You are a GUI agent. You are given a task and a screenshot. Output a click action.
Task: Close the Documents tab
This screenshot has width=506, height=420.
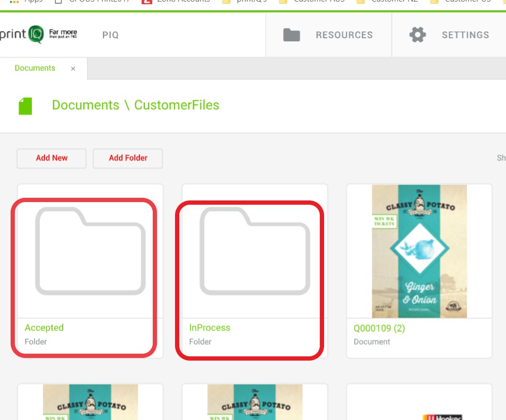(73, 68)
